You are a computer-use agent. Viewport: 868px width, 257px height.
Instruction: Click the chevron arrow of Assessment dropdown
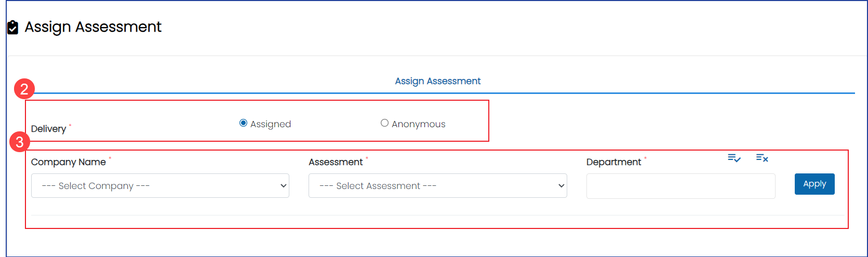coord(561,186)
